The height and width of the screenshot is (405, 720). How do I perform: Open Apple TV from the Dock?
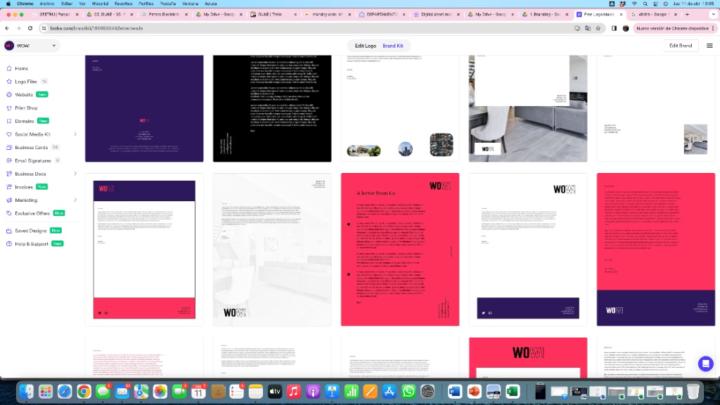(x=275, y=392)
